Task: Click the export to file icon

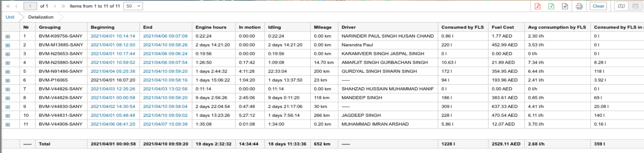Action: tap(565, 6)
